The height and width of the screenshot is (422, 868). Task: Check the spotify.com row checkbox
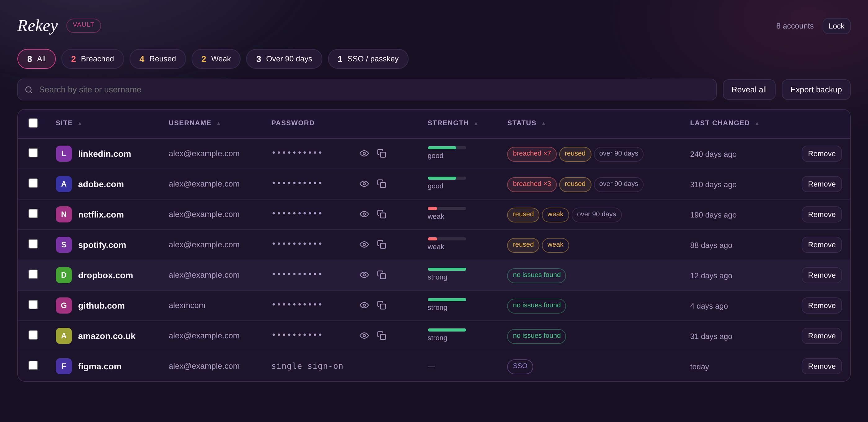point(33,244)
